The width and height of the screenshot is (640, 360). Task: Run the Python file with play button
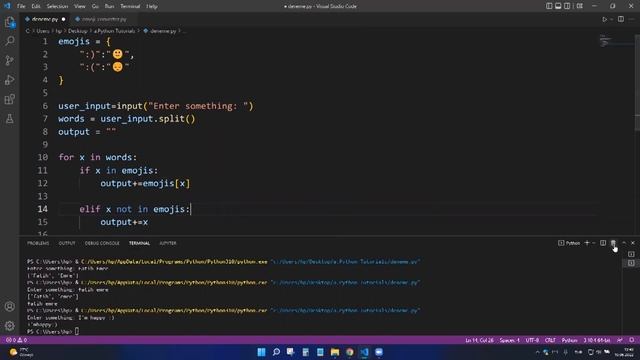click(604, 19)
